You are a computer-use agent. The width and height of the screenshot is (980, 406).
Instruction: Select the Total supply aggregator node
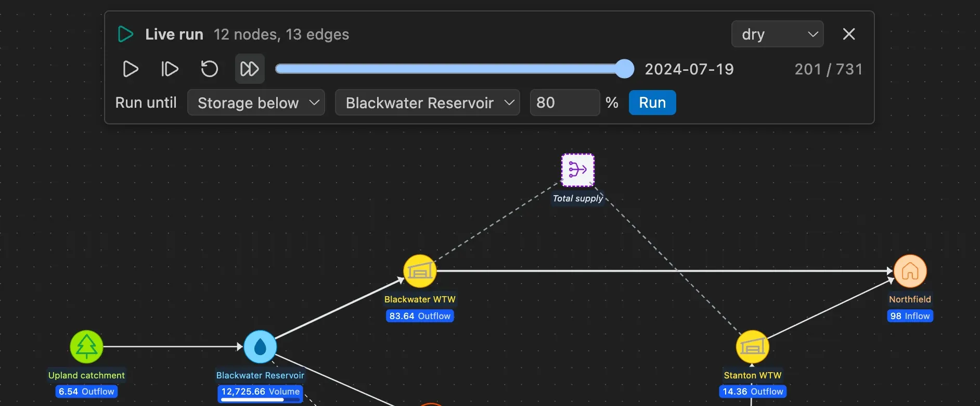[x=578, y=170]
